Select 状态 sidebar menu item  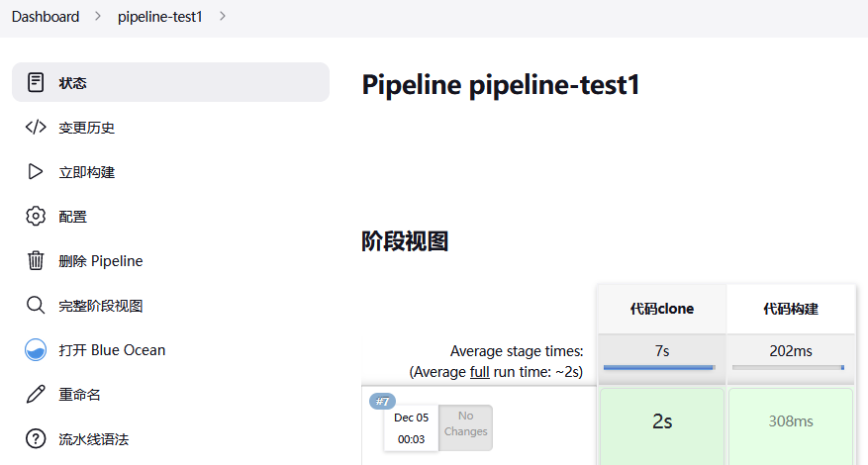click(x=73, y=82)
